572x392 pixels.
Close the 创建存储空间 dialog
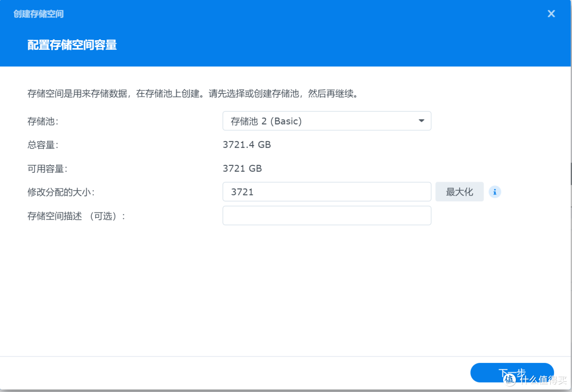551,14
